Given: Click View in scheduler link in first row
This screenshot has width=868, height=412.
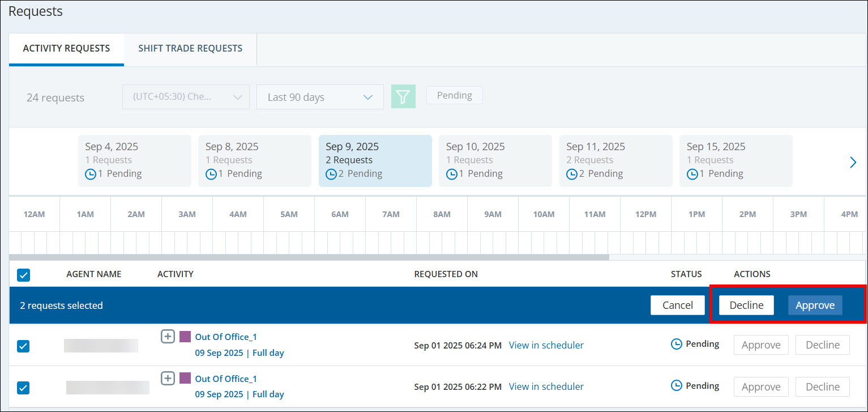Looking at the screenshot, I should [x=546, y=345].
